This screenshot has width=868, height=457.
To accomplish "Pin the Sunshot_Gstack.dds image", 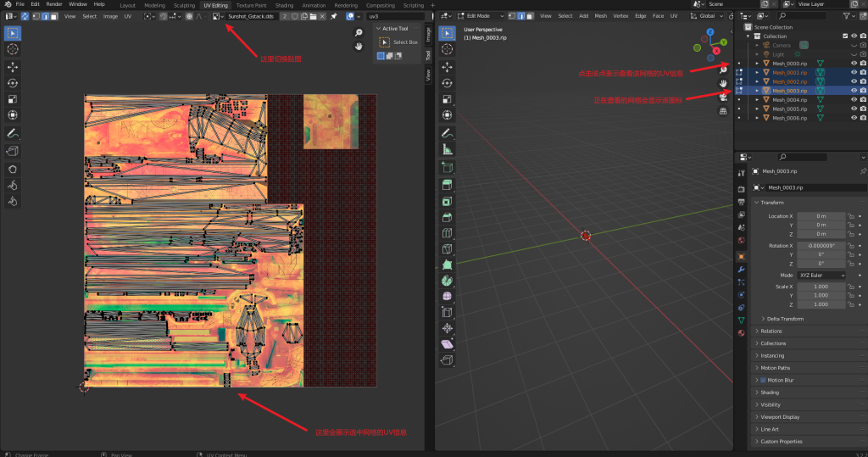I will click(334, 16).
